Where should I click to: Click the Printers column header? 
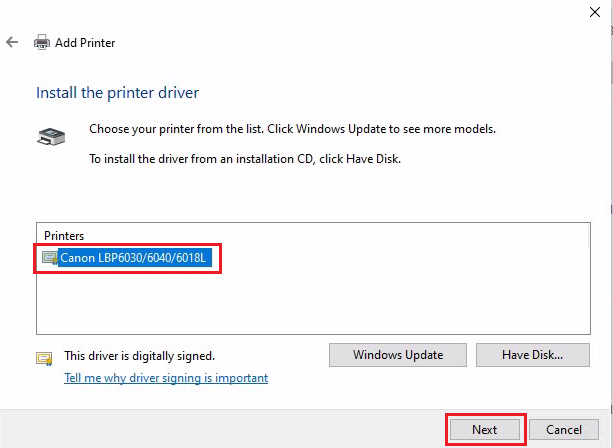66,235
